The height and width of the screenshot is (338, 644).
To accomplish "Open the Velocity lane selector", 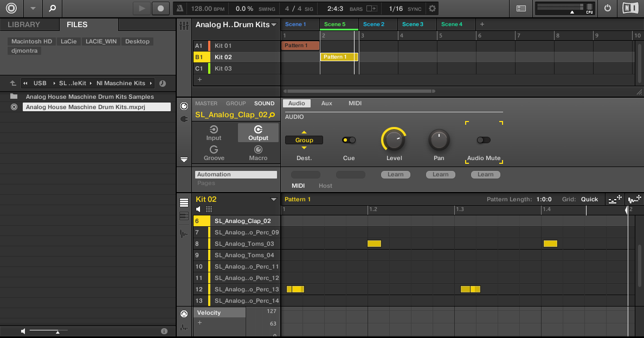I will click(x=220, y=313).
